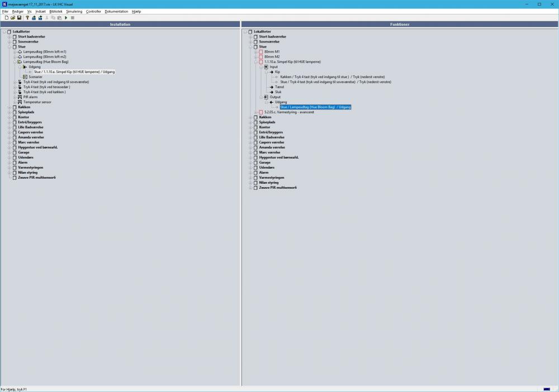Screen dimensions: 559x392
Task: Click the Open file folder icon
Action: 13,18
